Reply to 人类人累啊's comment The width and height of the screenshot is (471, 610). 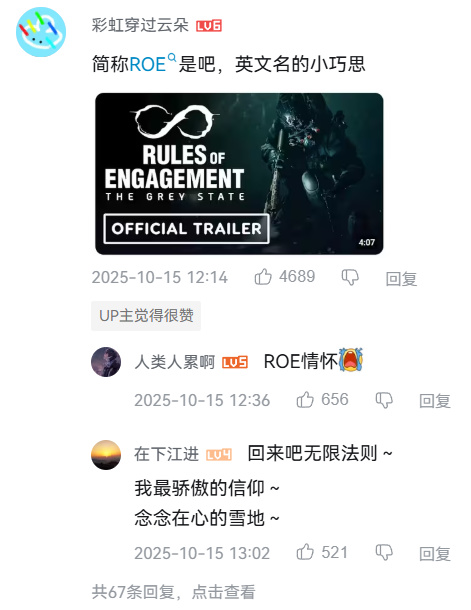tap(435, 401)
